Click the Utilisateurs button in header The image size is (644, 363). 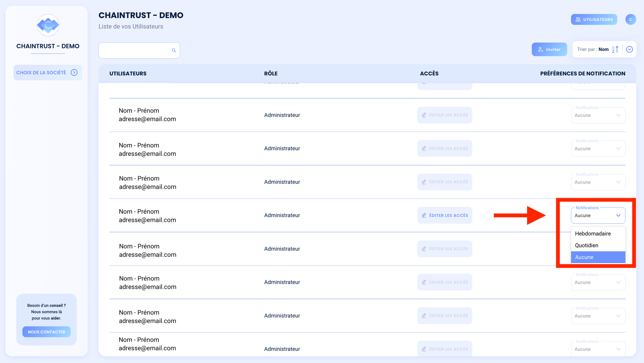[594, 20]
